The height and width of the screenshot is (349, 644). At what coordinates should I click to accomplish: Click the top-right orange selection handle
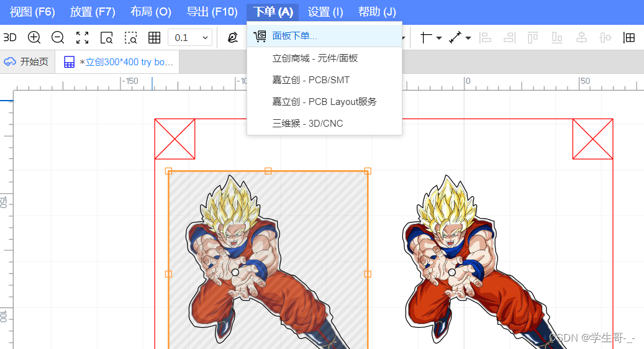point(368,171)
